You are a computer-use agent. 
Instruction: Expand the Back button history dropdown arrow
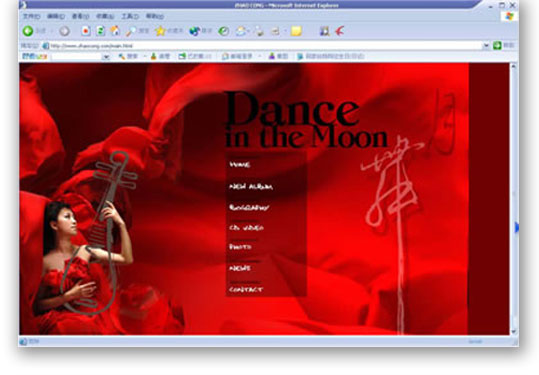52,31
